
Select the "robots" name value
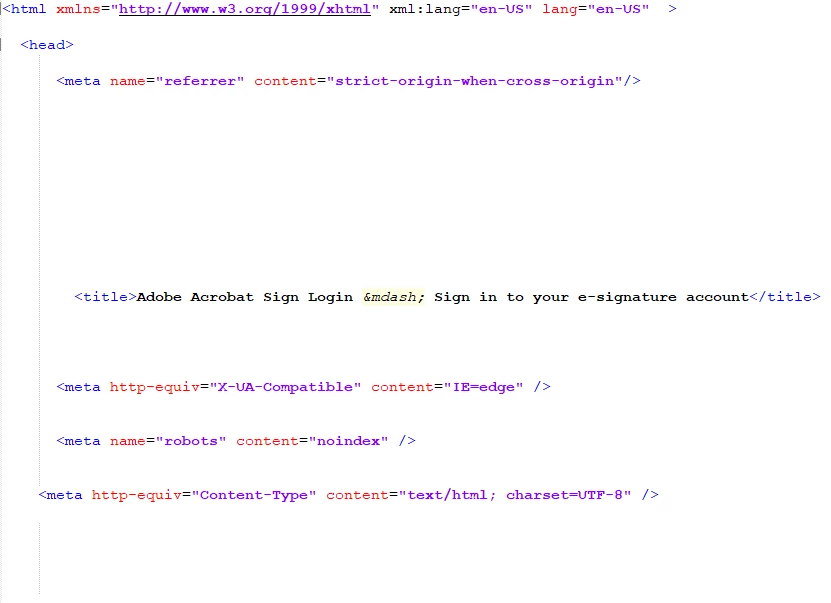[x=191, y=441]
